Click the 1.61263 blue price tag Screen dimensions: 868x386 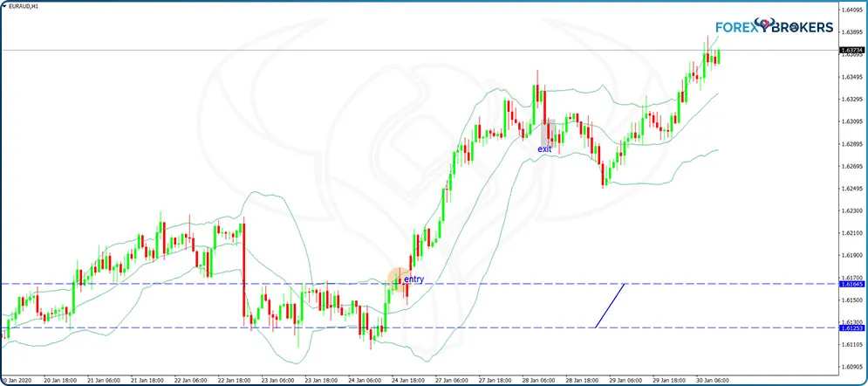[851, 328]
